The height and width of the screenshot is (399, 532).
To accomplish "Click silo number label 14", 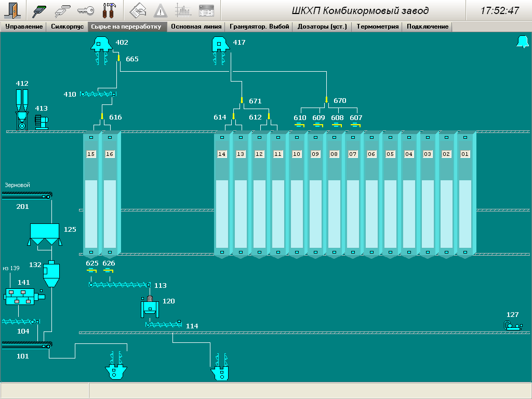I will [x=222, y=154].
